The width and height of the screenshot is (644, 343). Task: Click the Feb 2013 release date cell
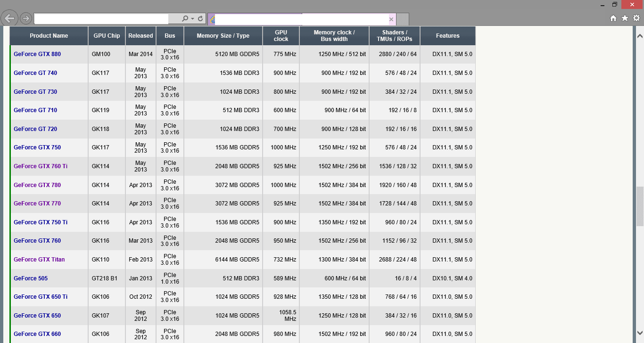pyautogui.click(x=140, y=260)
